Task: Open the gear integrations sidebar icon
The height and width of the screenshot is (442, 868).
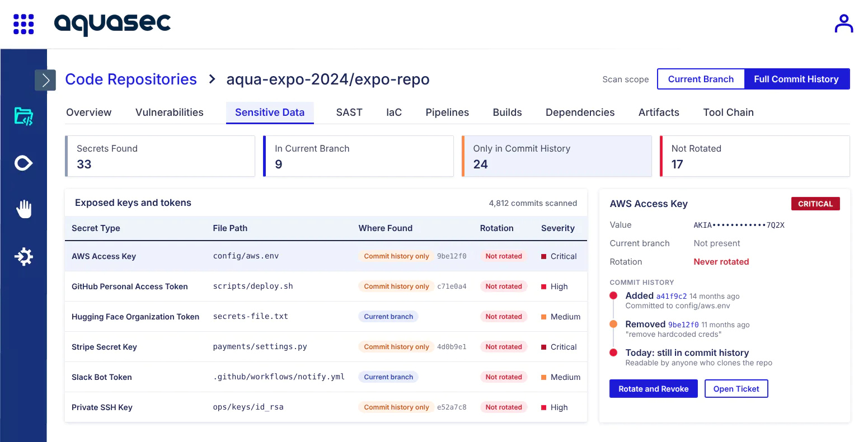Action: [x=24, y=257]
